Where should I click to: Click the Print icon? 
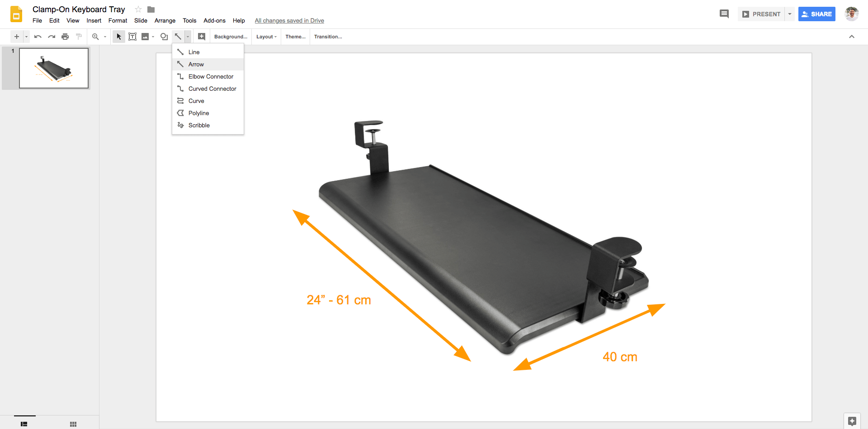pos(65,37)
